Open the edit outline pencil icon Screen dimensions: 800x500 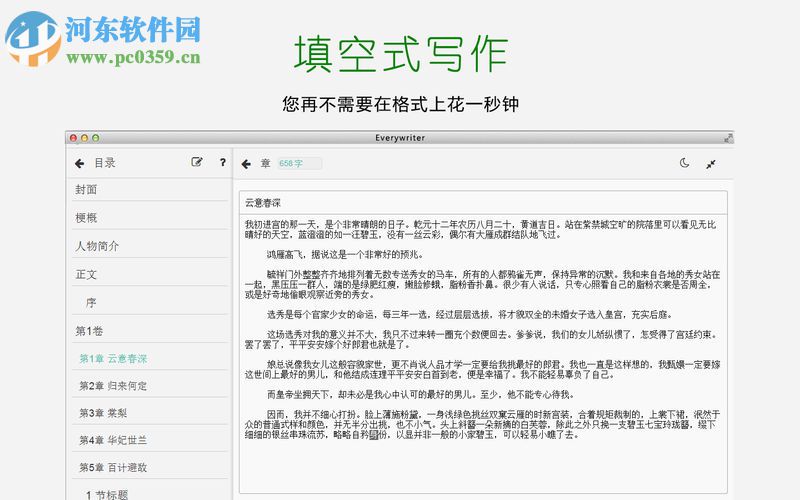(x=196, y=162)
